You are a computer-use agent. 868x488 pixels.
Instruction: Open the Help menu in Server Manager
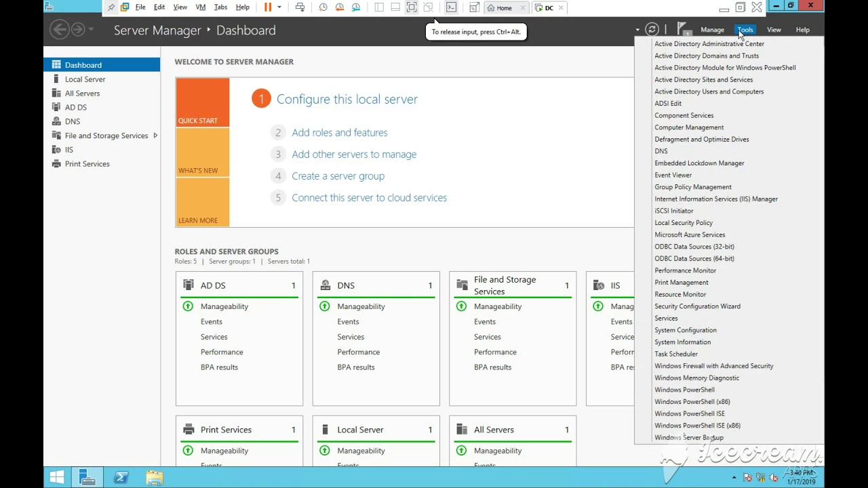[802, 30]
